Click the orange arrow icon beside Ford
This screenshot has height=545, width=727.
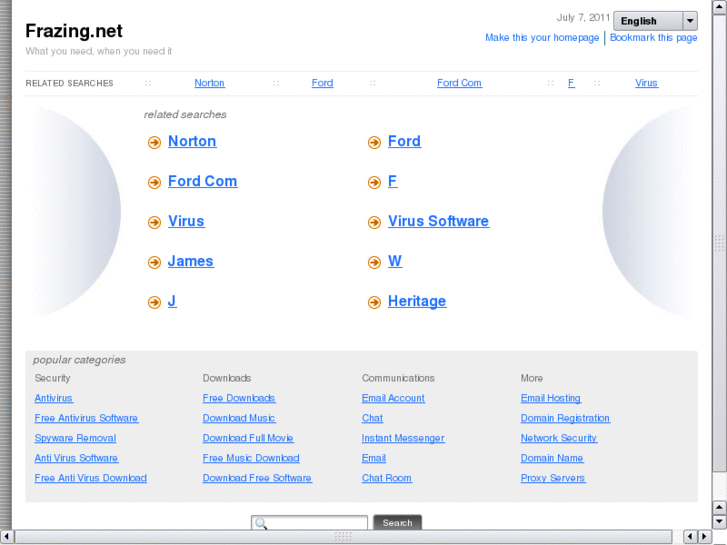point(374,142)
